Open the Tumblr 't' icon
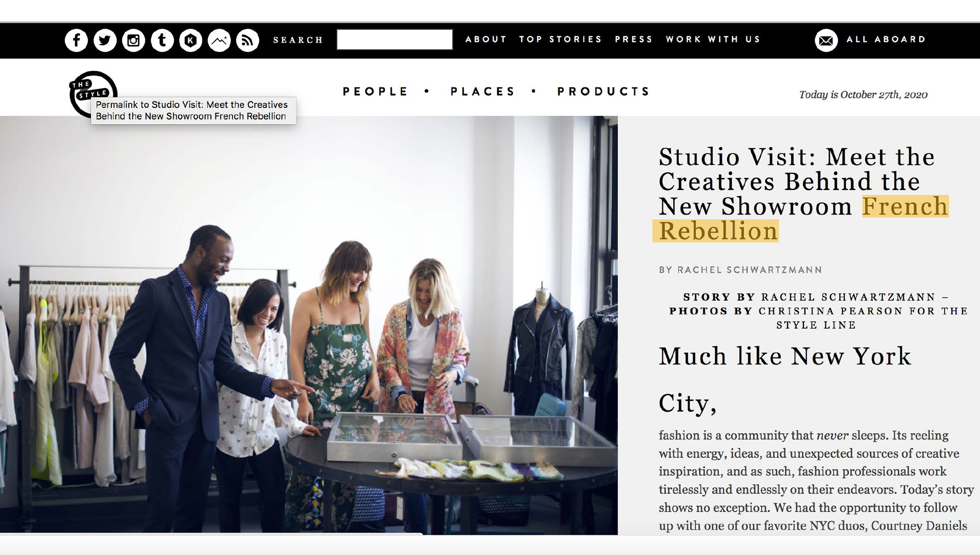The width and height of the screenshot is (980, 555). 162,40
